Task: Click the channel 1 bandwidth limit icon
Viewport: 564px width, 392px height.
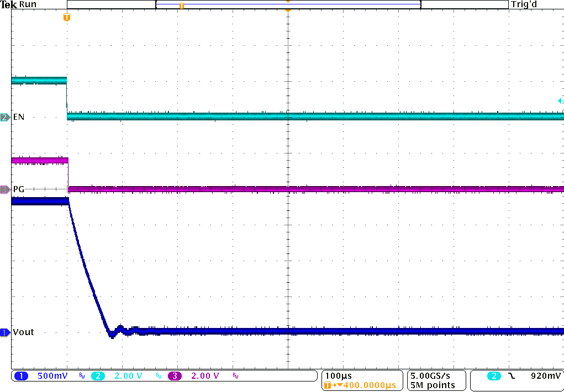Action: pos(82,376)
